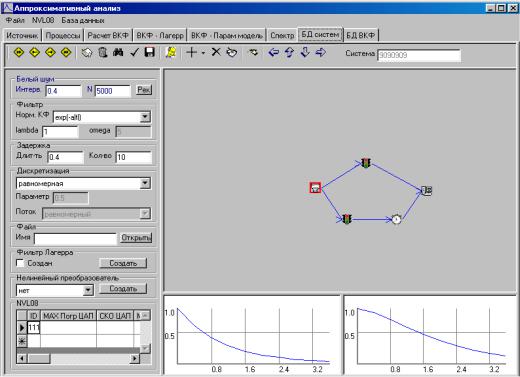Select the upper traffic-light node in diagram

(366, 163)
